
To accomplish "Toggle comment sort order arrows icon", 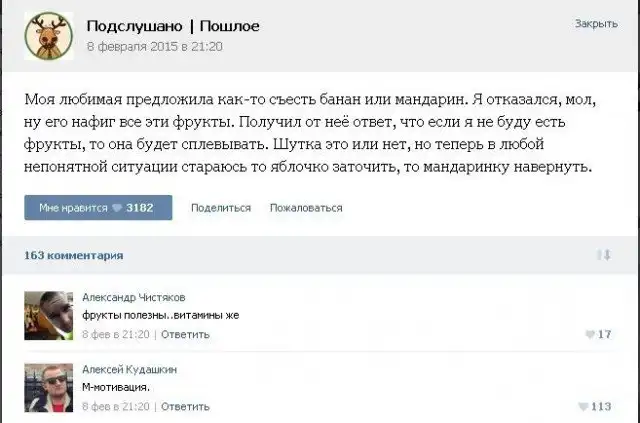I will coord(602,256).
